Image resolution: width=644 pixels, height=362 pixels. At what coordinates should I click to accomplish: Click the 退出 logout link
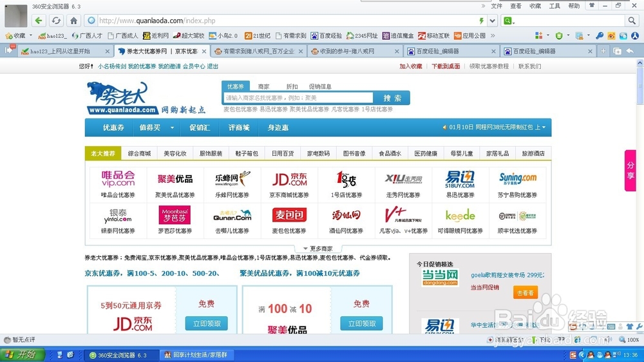[x=213, y=66]
